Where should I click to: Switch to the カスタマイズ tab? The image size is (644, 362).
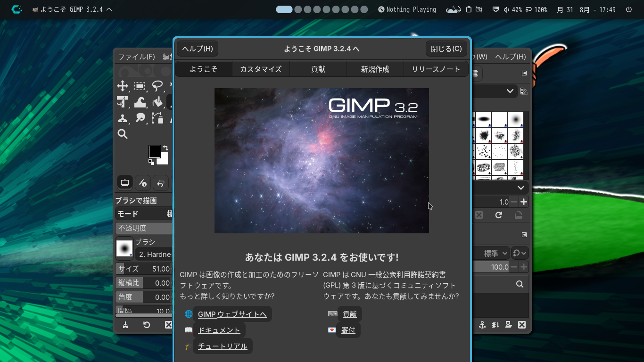[261, 69]
